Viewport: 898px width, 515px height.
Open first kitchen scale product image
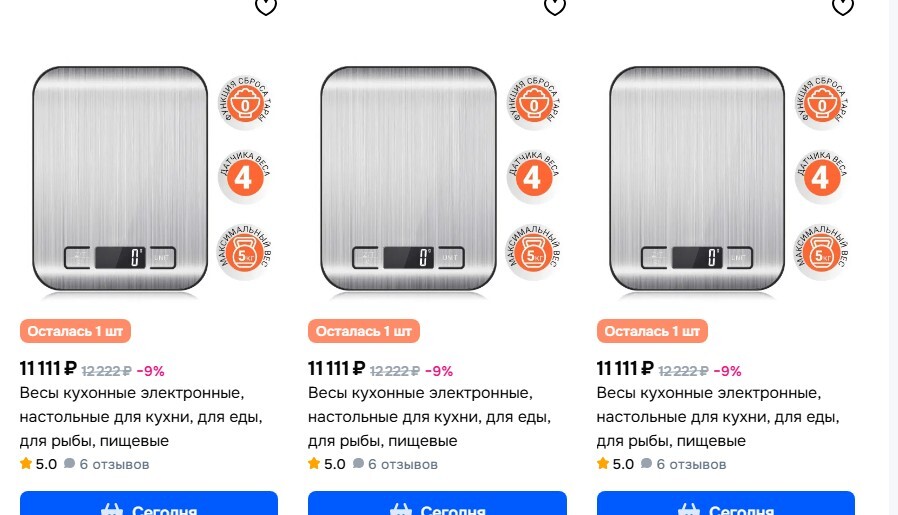(120, 179)
